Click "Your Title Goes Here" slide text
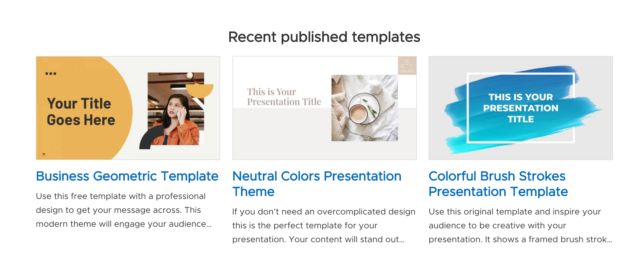This screenshot has width=644, height=255. (81, 111)
